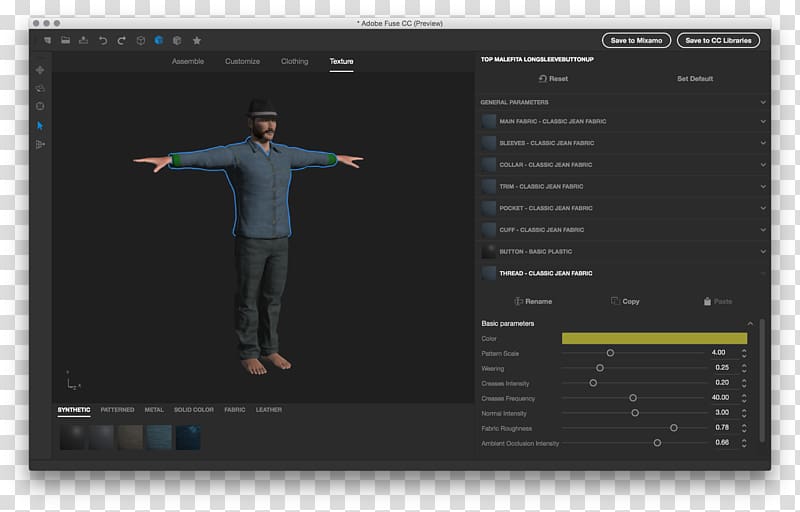Click the Button material preview thumbnail
Screen dimensions: 800x512
488,251
